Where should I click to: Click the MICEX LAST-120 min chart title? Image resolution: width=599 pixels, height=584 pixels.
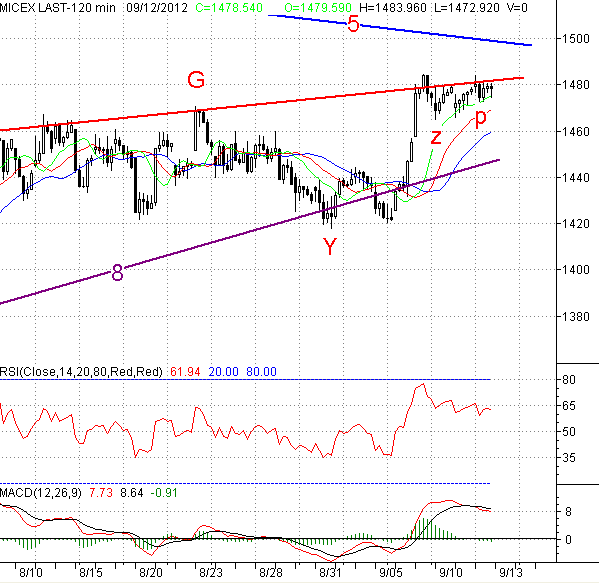(x=58, y=8)
